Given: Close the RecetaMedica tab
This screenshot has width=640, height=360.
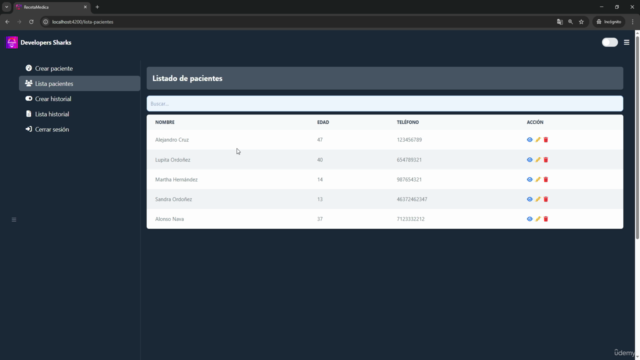Looking at the screenshot, I should [x=85, y=7].
